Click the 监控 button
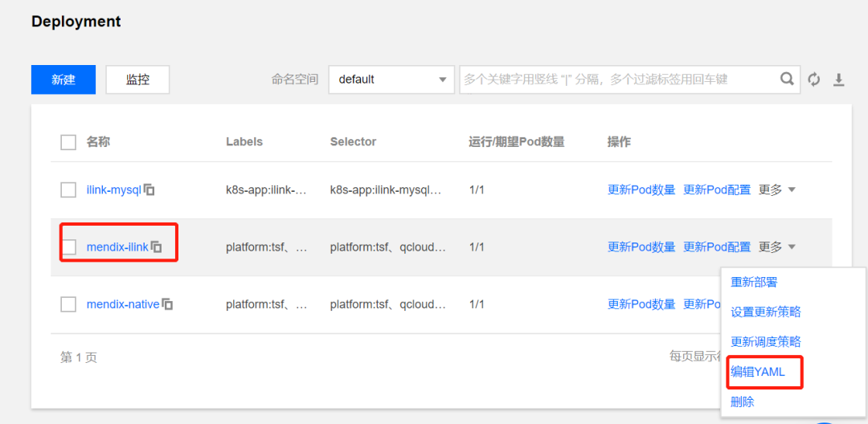The width and height of the screenshot is (868, 424). (x=137, y=79)
